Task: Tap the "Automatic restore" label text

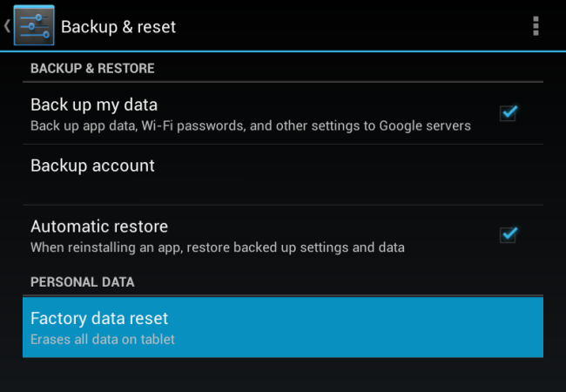Action: point(99,226)
